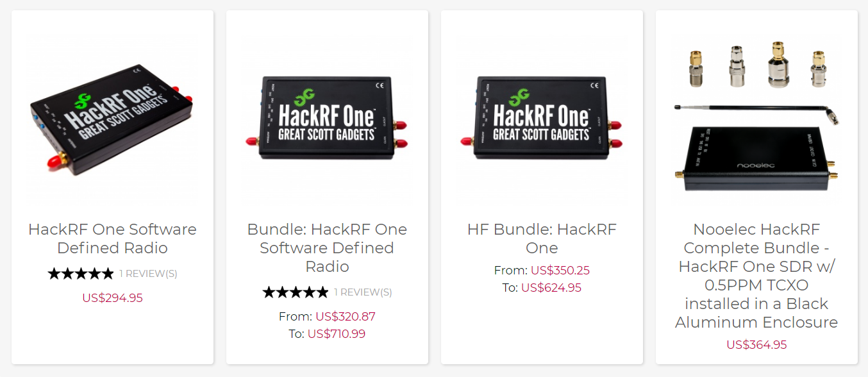Open Bundle: HackRF One Software Defined Radio link
Viewport: 868px width, 377px height.
(x=327, y=247)
